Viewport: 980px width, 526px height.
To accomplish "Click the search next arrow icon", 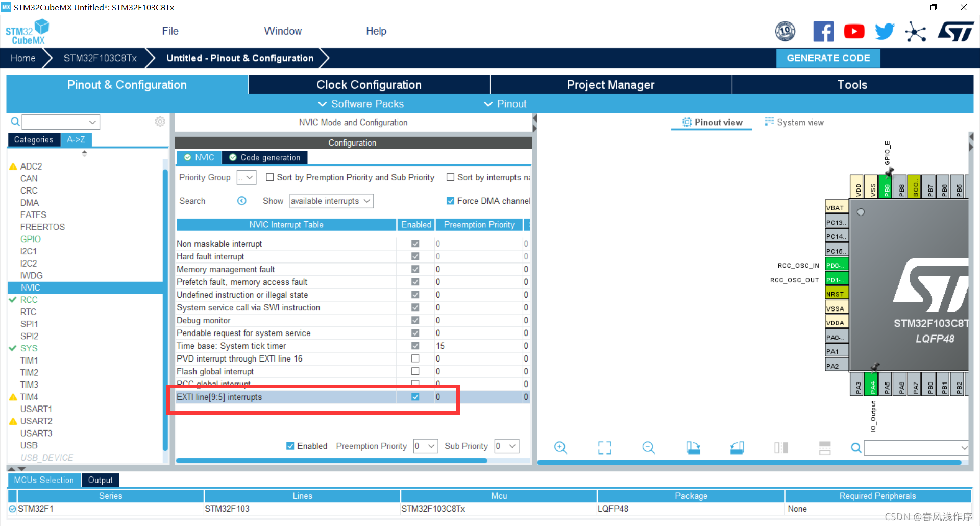I will [x=242, y=201].
